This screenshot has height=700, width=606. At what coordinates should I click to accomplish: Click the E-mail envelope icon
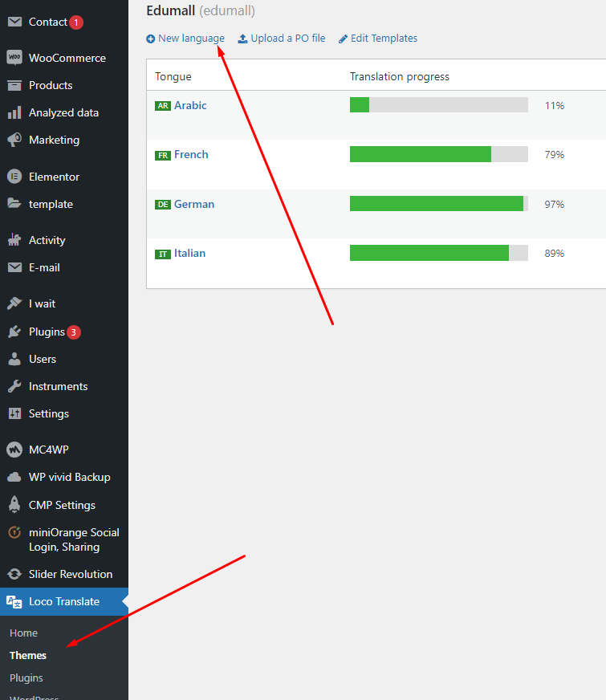(14, 267)
